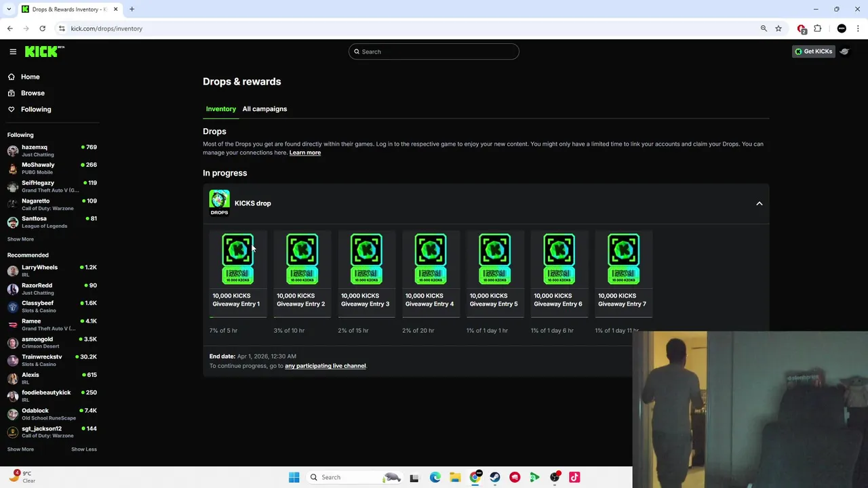This screenshot has width=868, height=488.
Task: Switch to the Inventory tab
Action: tap(221, 108)
